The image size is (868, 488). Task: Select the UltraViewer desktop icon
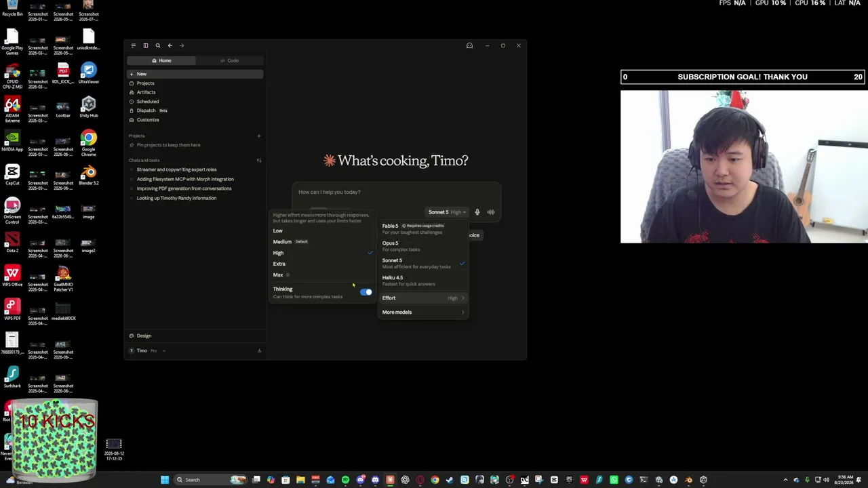coord(88,73)
